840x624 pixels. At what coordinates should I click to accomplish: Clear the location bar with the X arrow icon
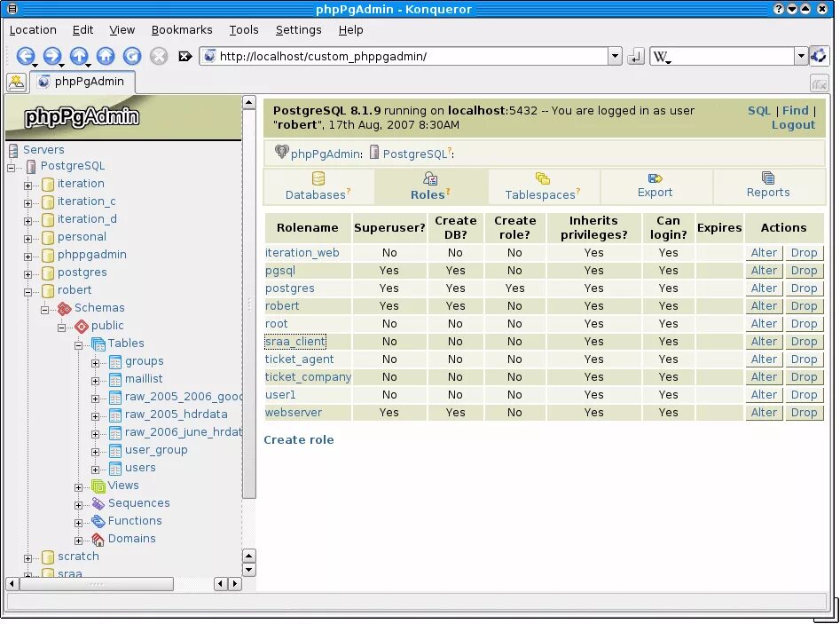pyautogui.click(x=185, y=56)
